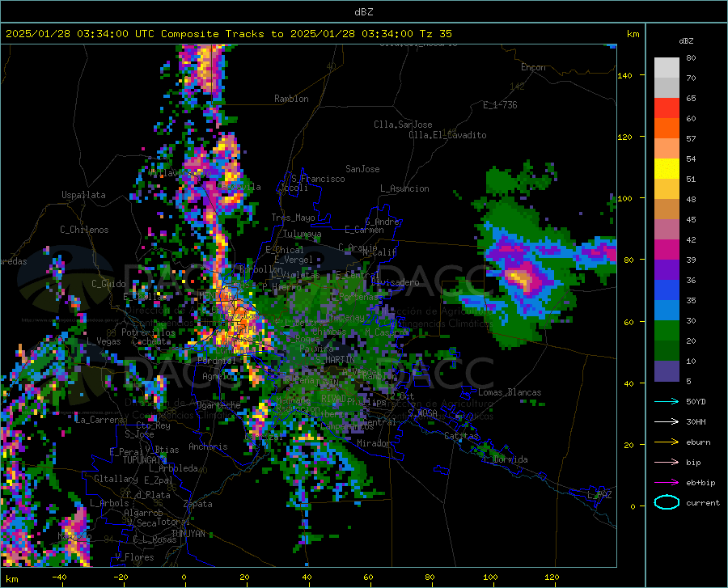Select the TUPUNGATO city label
The height and width of the screenshot is (588, 728).
(x=145, y=460)
